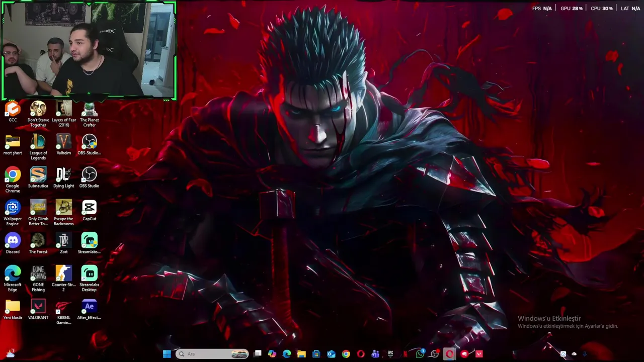Select Streamlabs Desktop icon
The height and width of the screenshot is (362, 644).
89,279
